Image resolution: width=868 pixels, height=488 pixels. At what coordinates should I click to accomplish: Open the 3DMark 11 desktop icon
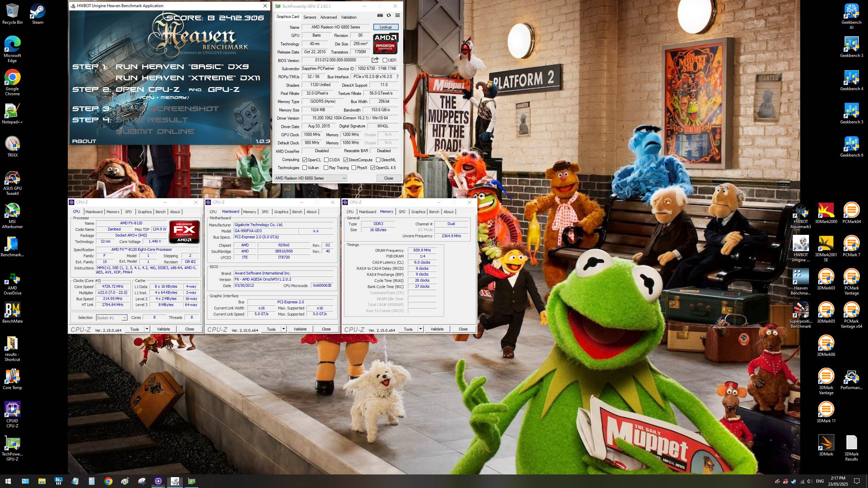[x=826, y=412]
